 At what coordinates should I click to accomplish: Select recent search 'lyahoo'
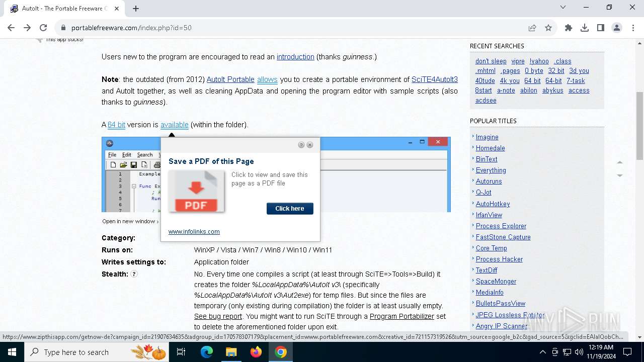pos(539,61)
